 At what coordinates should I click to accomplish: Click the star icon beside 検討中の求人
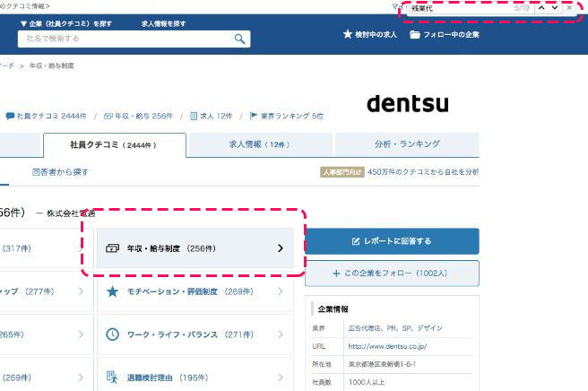[x=348, y=34]
